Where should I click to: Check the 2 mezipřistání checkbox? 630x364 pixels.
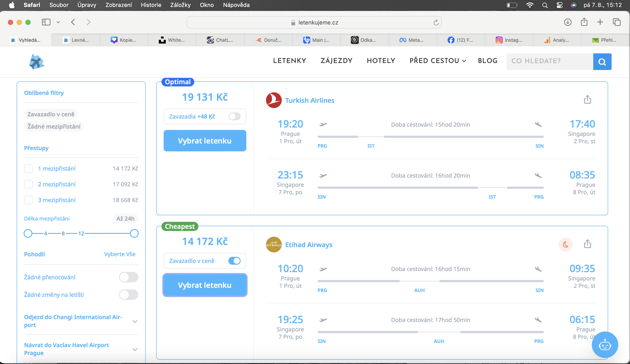[x=28, y=184]
